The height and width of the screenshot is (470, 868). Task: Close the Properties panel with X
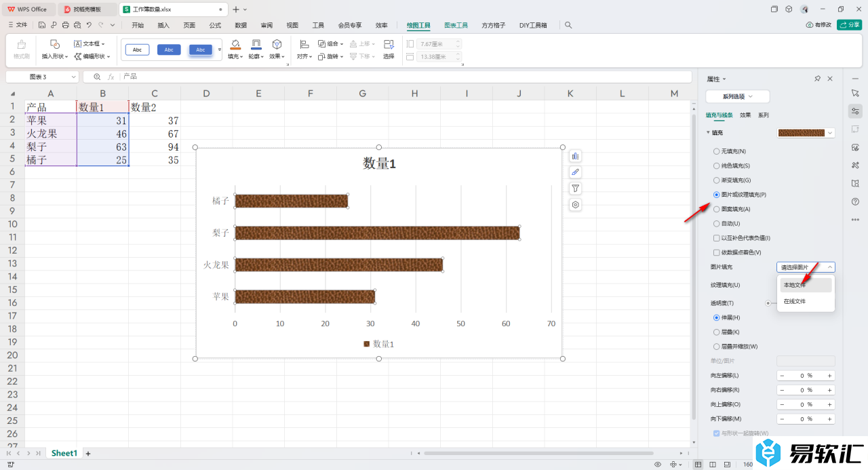click(830, 79)
